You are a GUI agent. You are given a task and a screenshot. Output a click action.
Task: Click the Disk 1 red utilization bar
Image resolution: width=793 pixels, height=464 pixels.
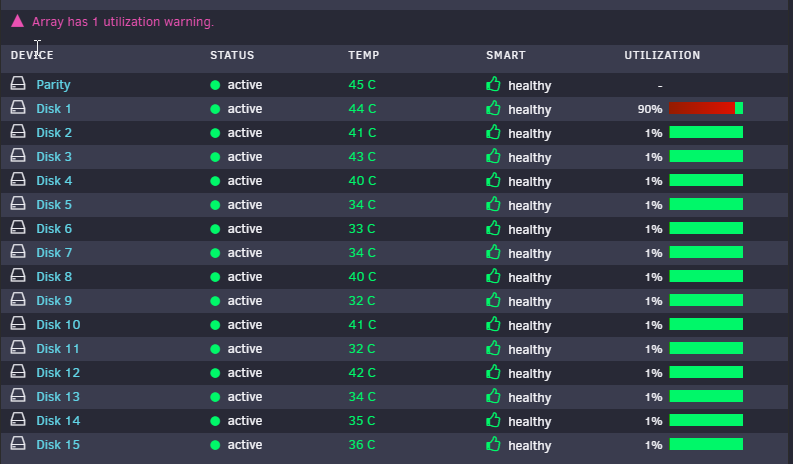click(702, 108)
